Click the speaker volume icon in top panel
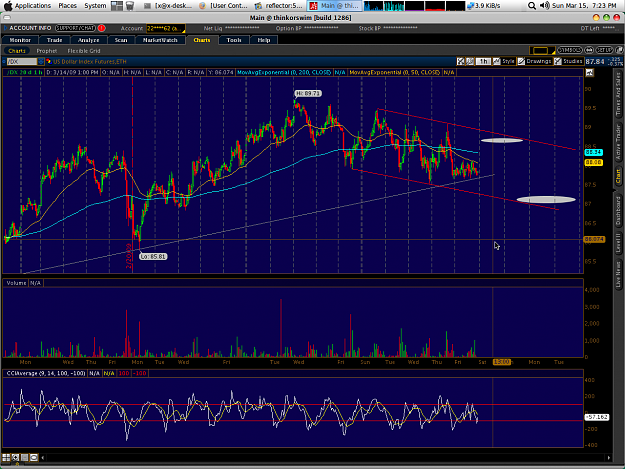The width and height of the screenshot is (625, 469). 544,6
